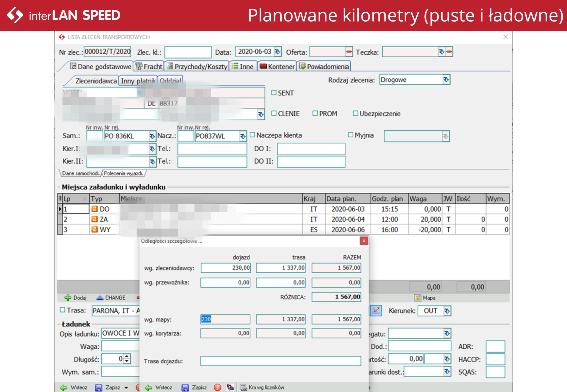Image resolution: width=567 pixels, height=392 pixels.
Task: Open the Mapa map icon
Action: coord(417,298)
